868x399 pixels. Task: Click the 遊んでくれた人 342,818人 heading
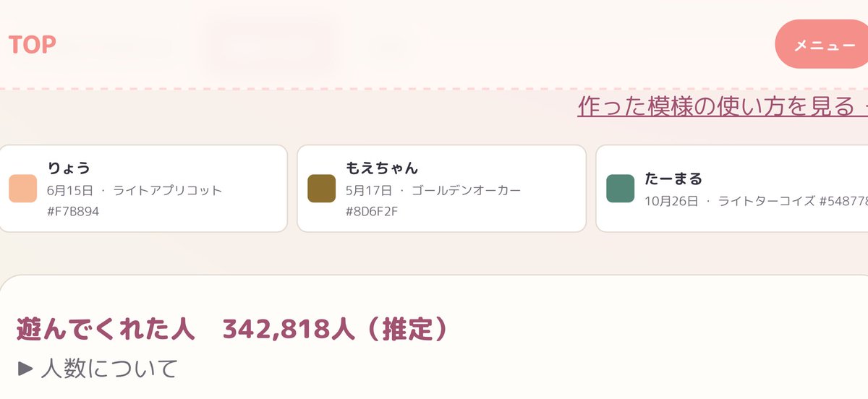[233, 330]
